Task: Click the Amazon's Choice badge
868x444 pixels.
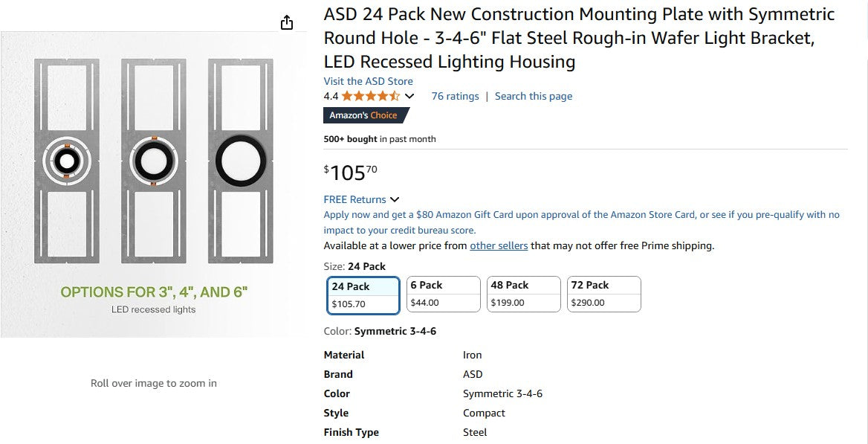Action: [x=366, y=115]
